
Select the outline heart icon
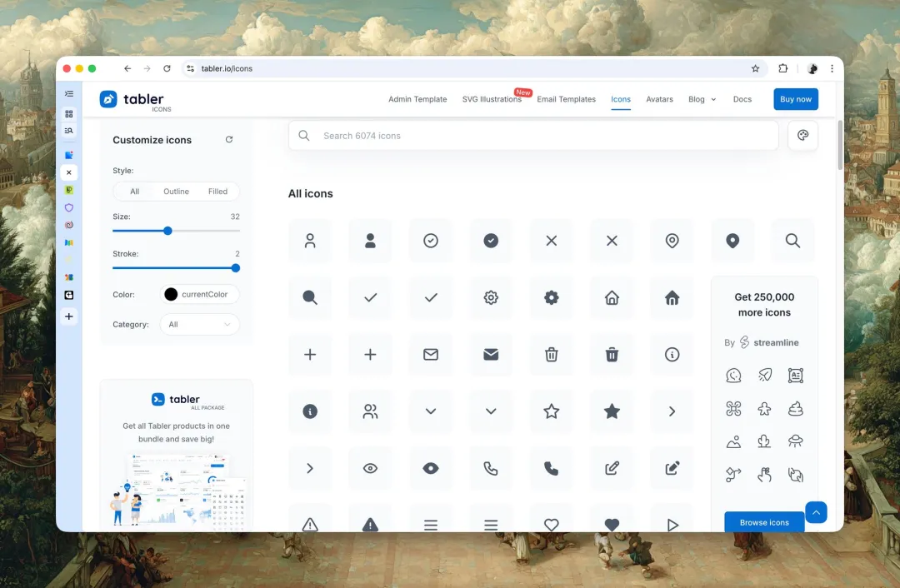click(x=551, y=524)
